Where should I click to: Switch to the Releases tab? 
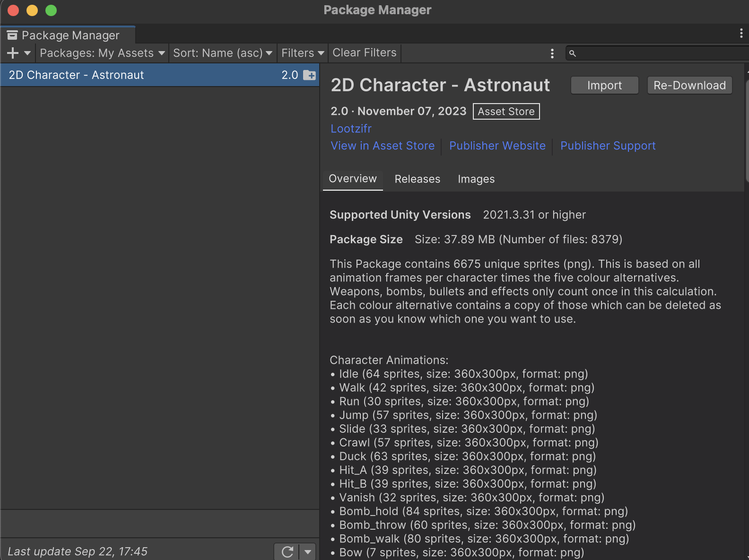[418, 179]
